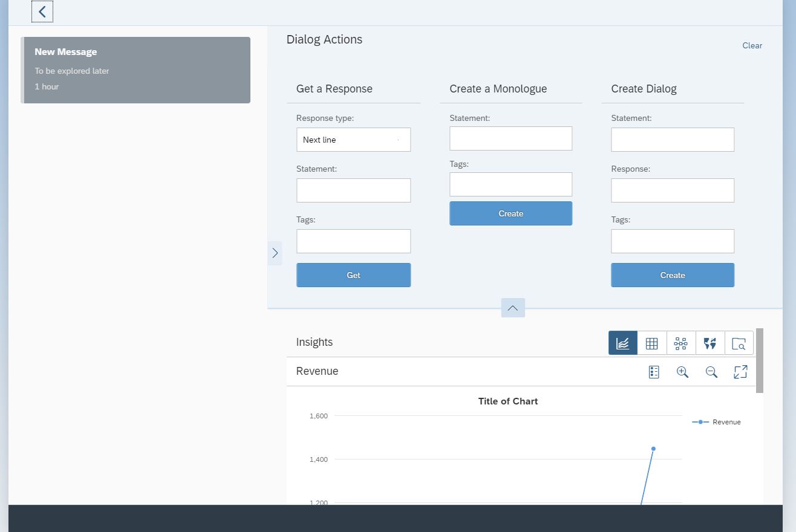Zoom out of the Revenue chart
This screenshot has width=796, height=532.
point(711,372)
